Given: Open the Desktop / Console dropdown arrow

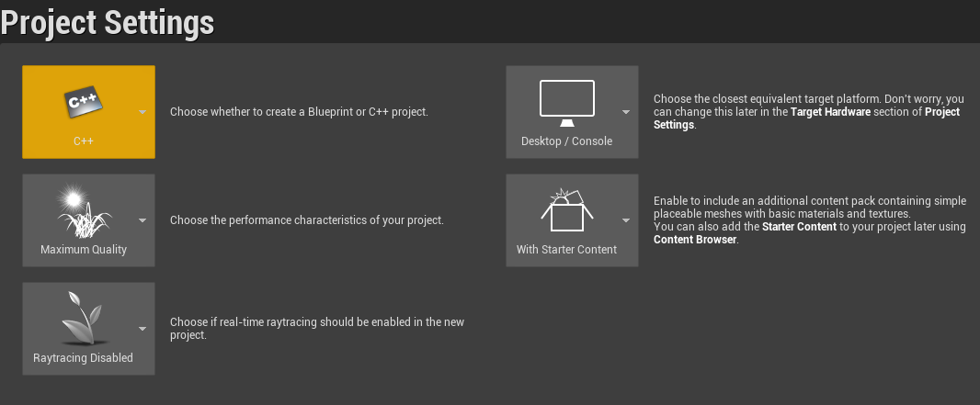Looking at the screenshot, I should (626, 112).
